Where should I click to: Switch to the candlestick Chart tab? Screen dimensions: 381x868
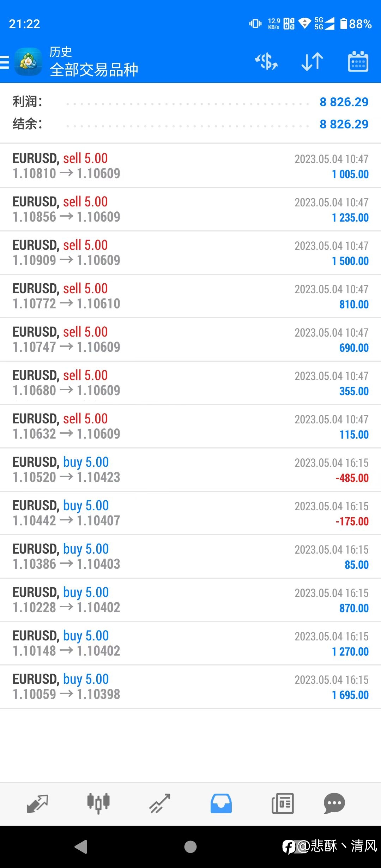click(x=98, y=804)
